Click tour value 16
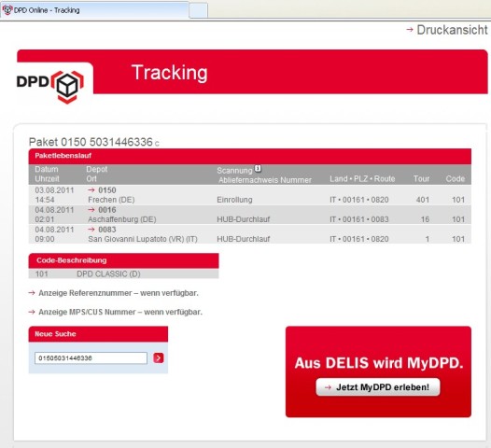 point(425,219)
